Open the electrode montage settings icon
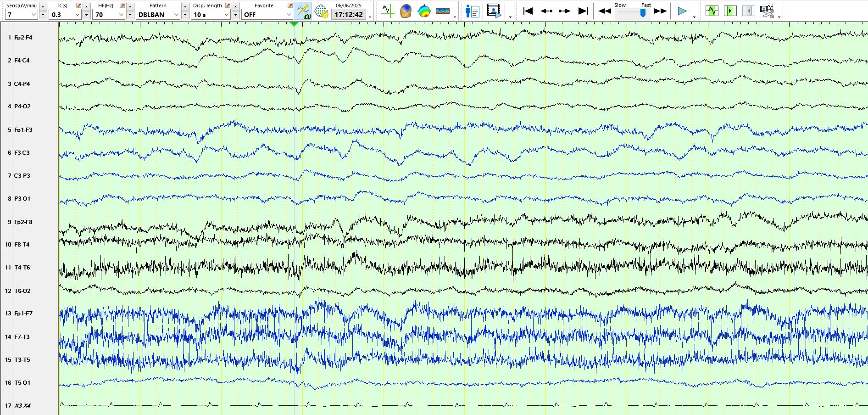Viewport: 868px width, 415px height. point(321,11)
